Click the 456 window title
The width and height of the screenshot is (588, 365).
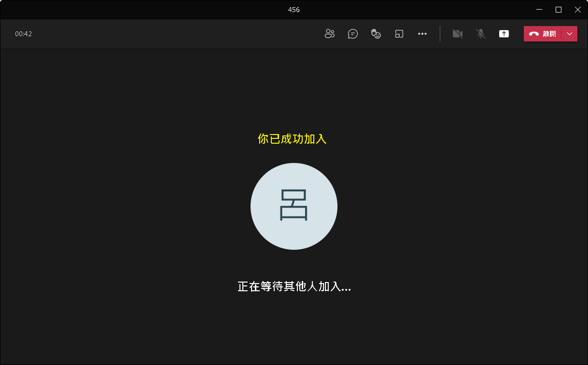click(294, 10)
